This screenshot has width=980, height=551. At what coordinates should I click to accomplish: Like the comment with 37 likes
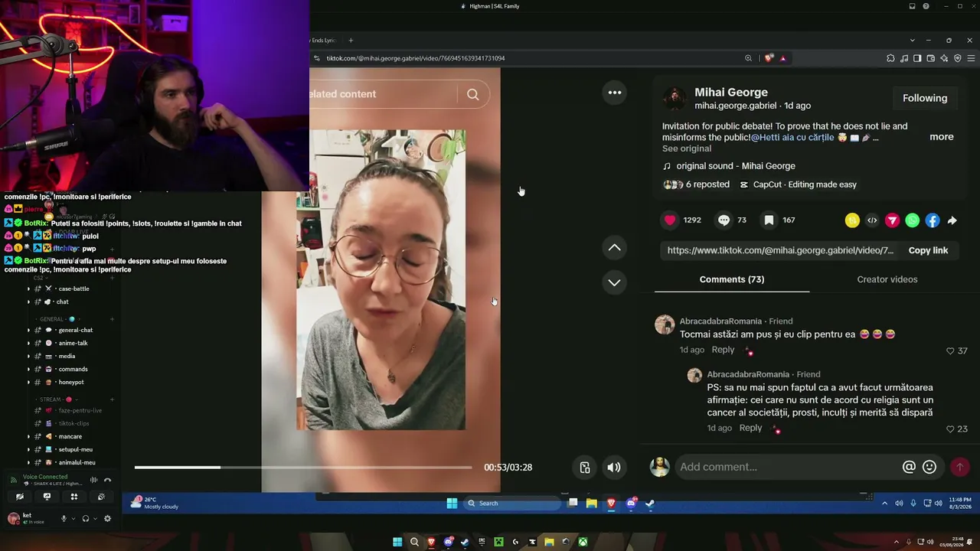pos(951,351)
